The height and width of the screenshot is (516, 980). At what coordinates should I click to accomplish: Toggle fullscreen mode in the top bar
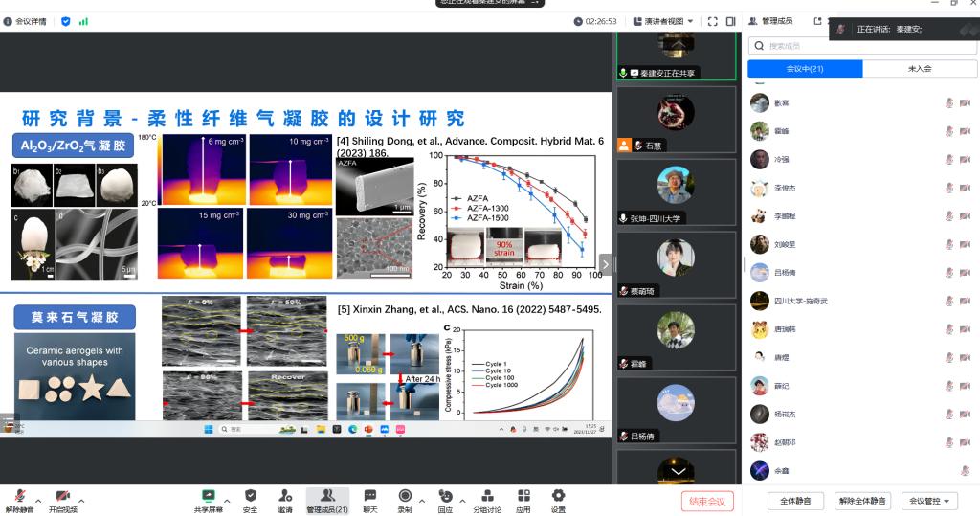[x=712, y=21]
